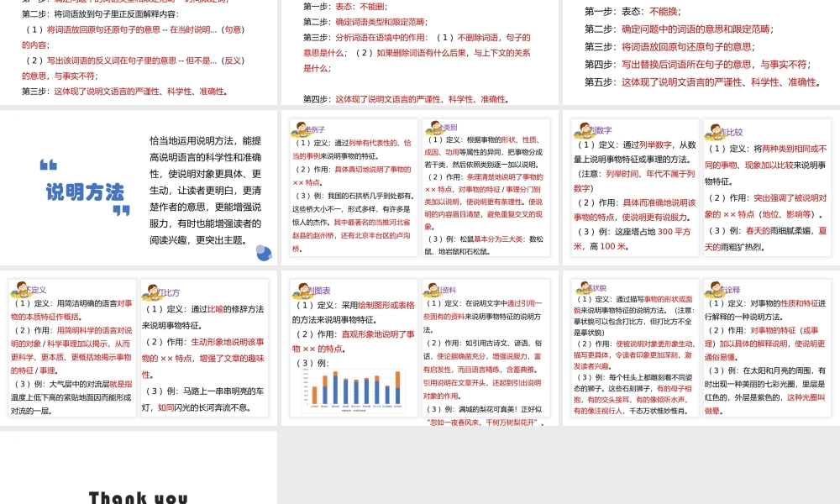This screenshot has height=504, width=840.
Task: Click the line 第二步：确定词语类型和限定范畴
Action: pos(365,22)
